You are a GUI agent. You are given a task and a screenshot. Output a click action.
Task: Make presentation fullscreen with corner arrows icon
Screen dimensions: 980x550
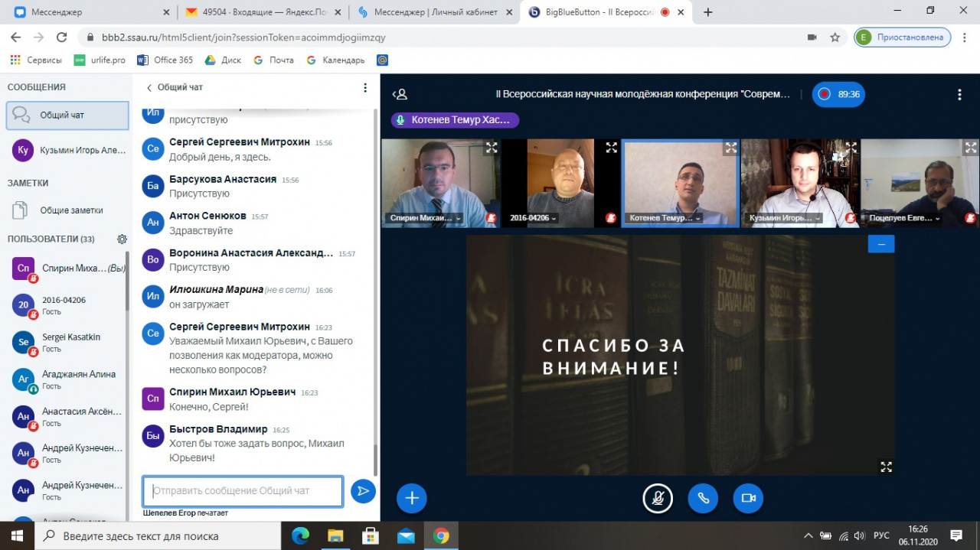(x=886, y=467)
